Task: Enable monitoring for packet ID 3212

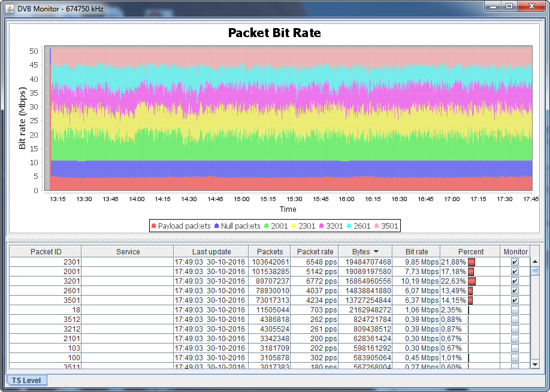Action: pyautogui.click(x=515, y=329)
